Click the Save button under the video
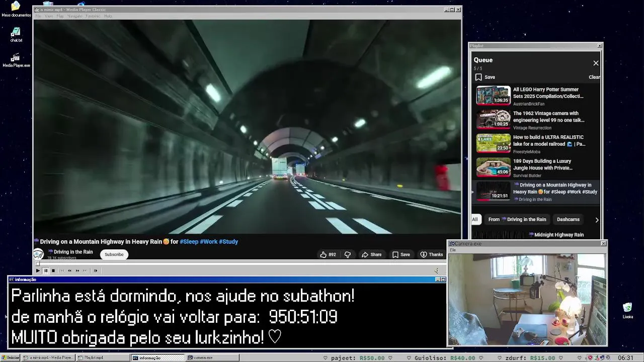Screen dimensions: 644x362 pyautogui.click(x=401, y=254)
